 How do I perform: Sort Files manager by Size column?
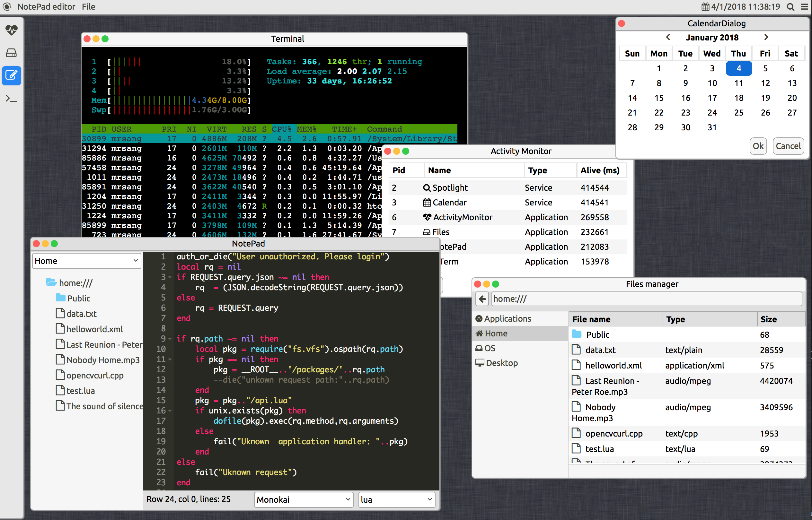pos(781,319)
